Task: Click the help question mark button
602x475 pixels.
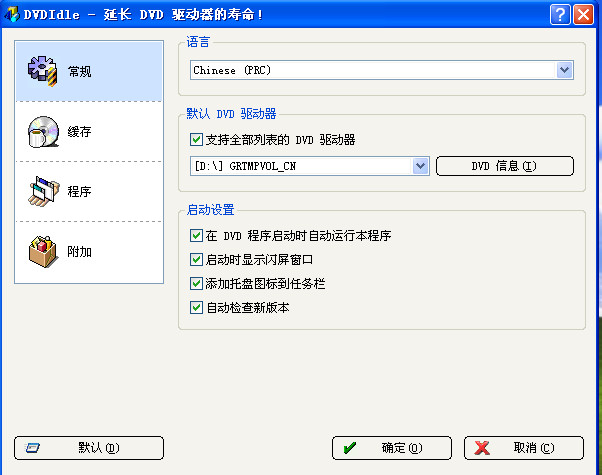Action: 560,15
